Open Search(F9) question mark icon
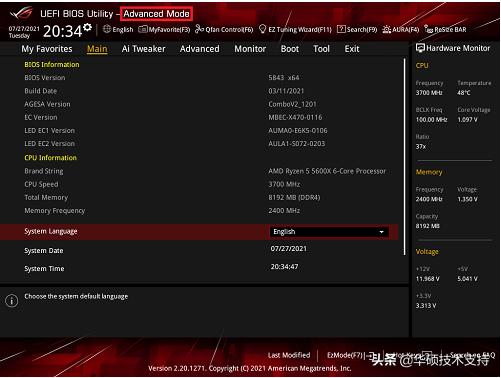 pyautogui.click(x=341, y=29)
